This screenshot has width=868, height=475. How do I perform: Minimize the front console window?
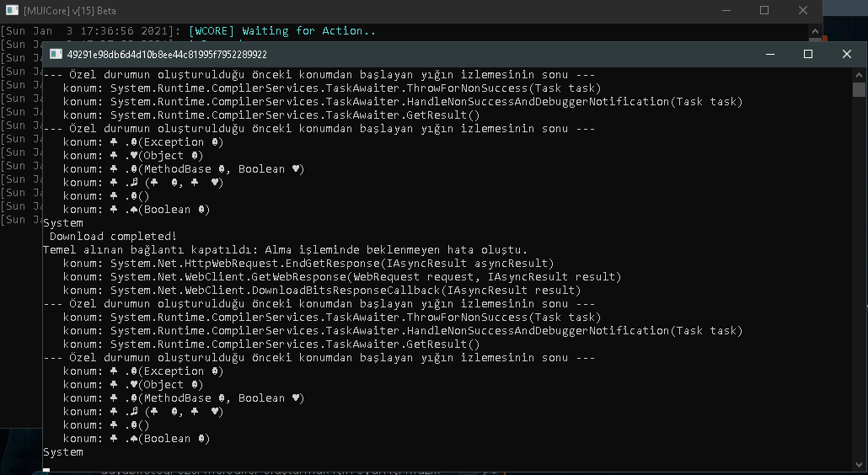point(769,54)
